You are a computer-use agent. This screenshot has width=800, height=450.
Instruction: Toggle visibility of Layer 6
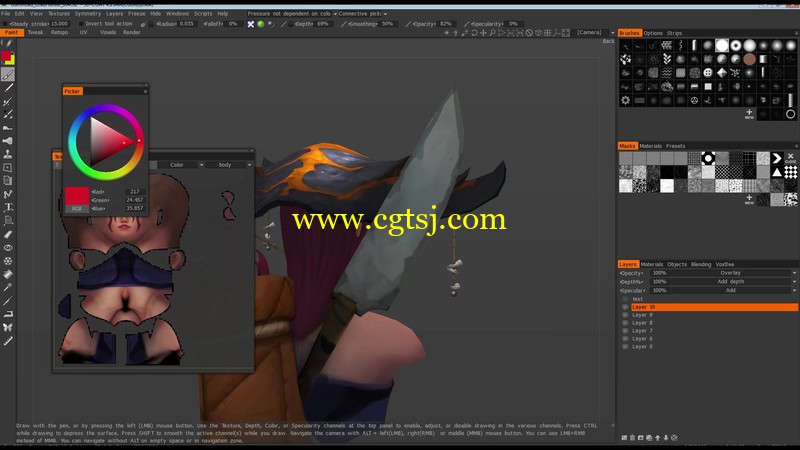(x=626, y=339)
